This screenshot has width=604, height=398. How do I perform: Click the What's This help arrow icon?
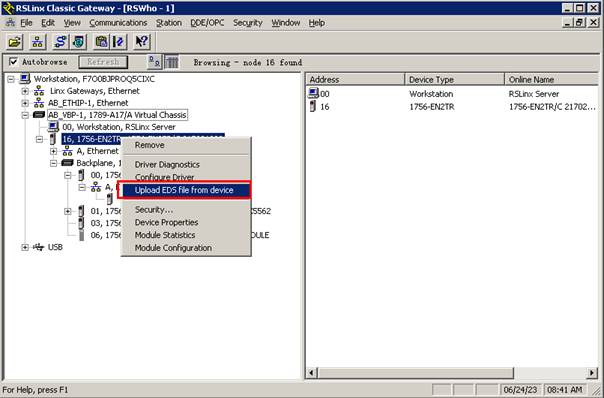(142, 42)
